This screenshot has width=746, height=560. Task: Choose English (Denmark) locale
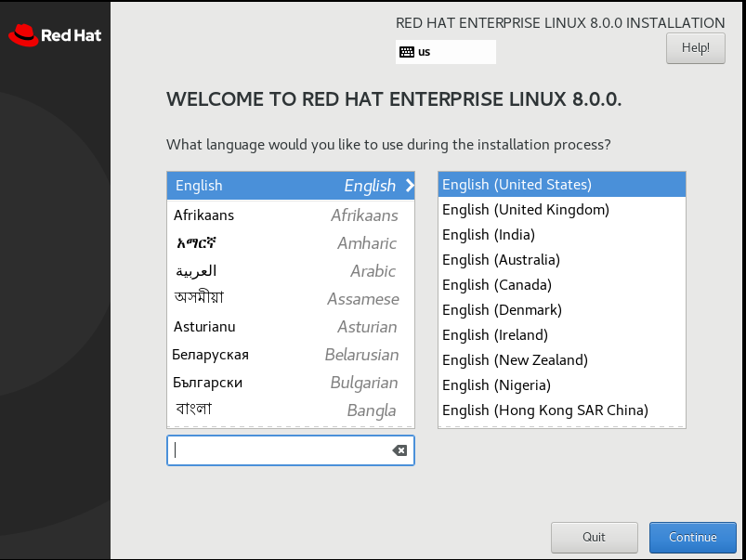click(x=562, y=310)
